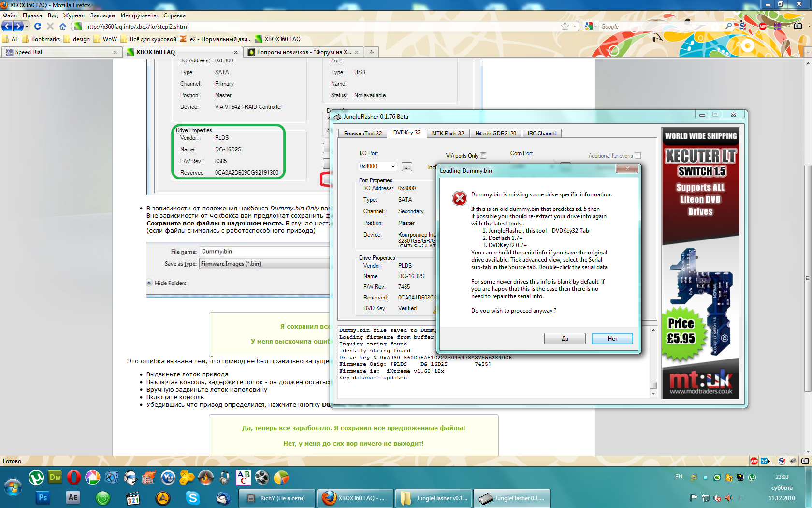812x508 pixels.
Task: Click link Нет, у меня до сих пор ничего не выходит
Action: click(x=353, y=444)
